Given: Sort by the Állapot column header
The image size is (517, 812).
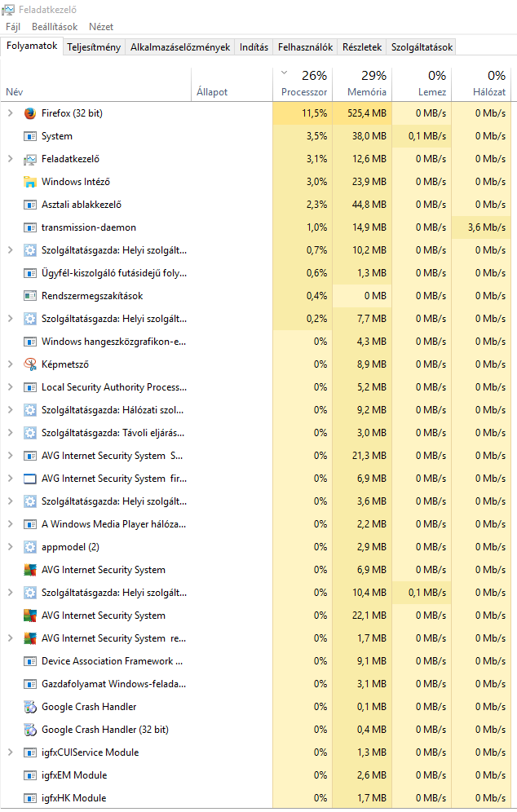Looking at the screenshot, I should tap(232, 85).
